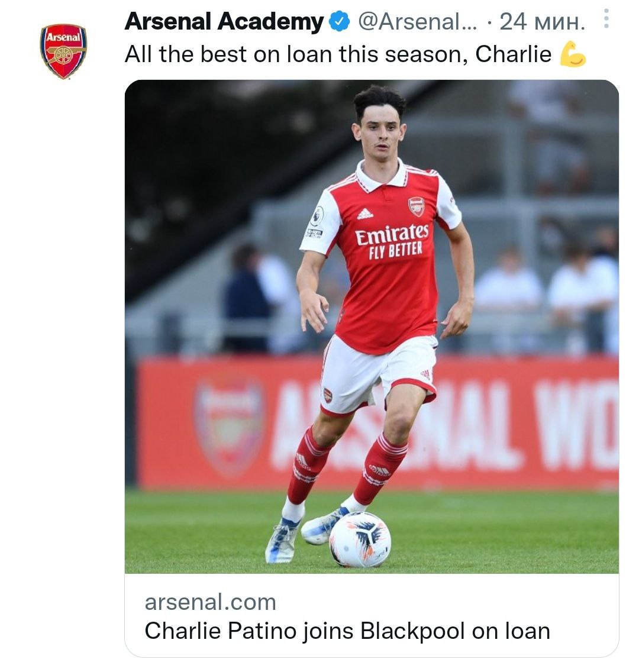Screen dimensions: 639x672
Task: Click the Emirates Fly Better sponsor text
Action: pos(391,241)
